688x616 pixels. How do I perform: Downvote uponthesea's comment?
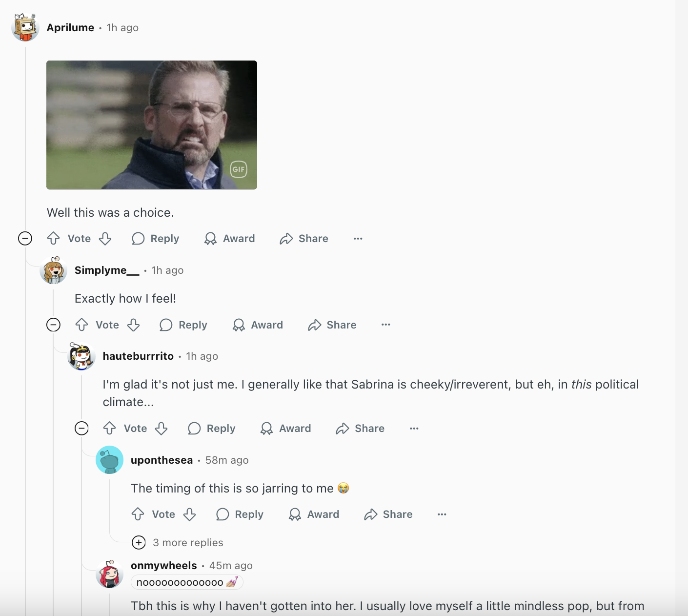[x=190, y=514]
